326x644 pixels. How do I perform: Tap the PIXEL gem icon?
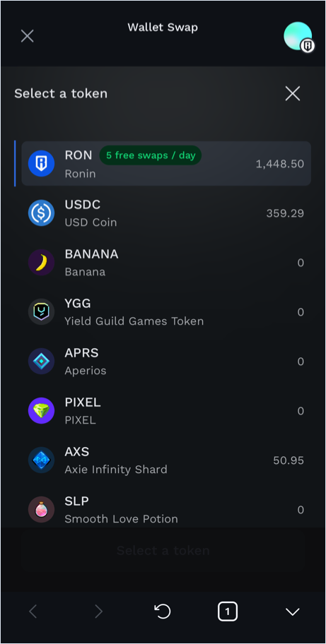(41, 410)
